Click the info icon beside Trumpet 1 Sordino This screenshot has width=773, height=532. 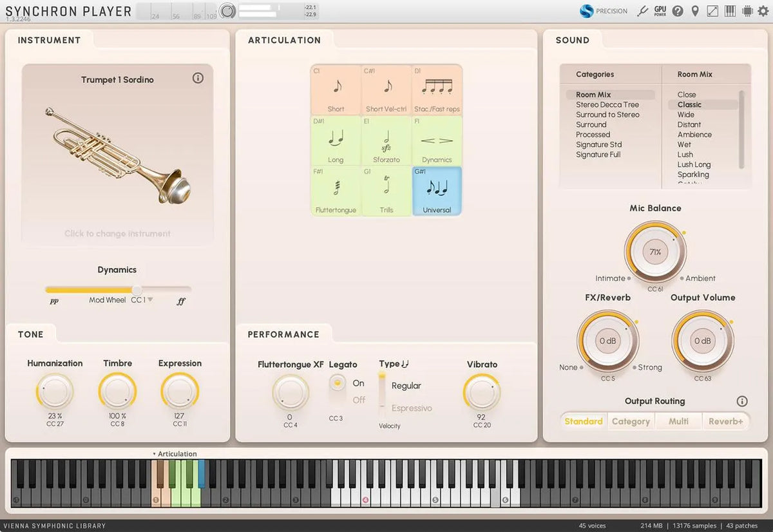(x=198, y=78)
